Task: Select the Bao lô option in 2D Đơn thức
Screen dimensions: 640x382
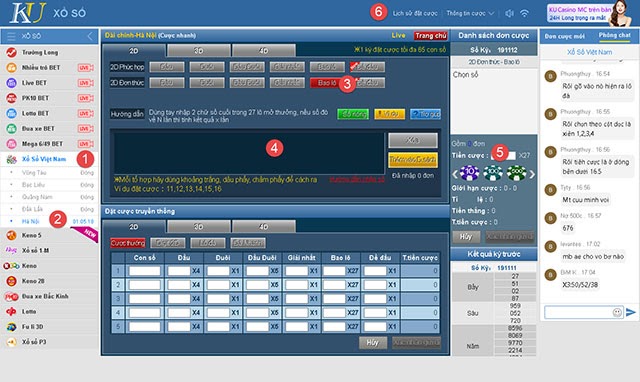Action: [x=327, y=83]
